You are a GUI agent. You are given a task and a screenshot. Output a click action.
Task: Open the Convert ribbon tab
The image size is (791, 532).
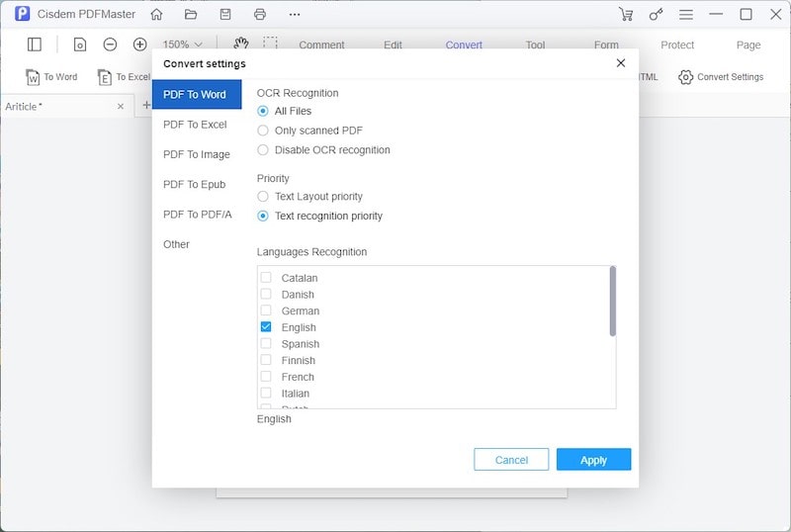click(464, 44)
